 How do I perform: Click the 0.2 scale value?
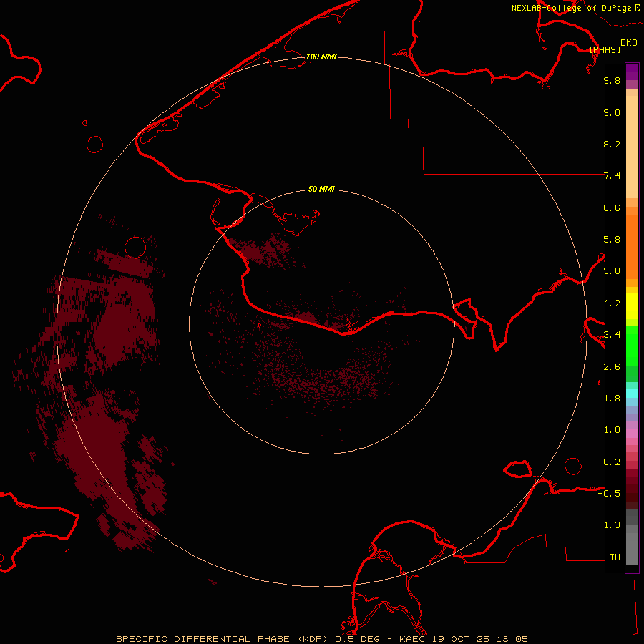[x=612, y=462]
